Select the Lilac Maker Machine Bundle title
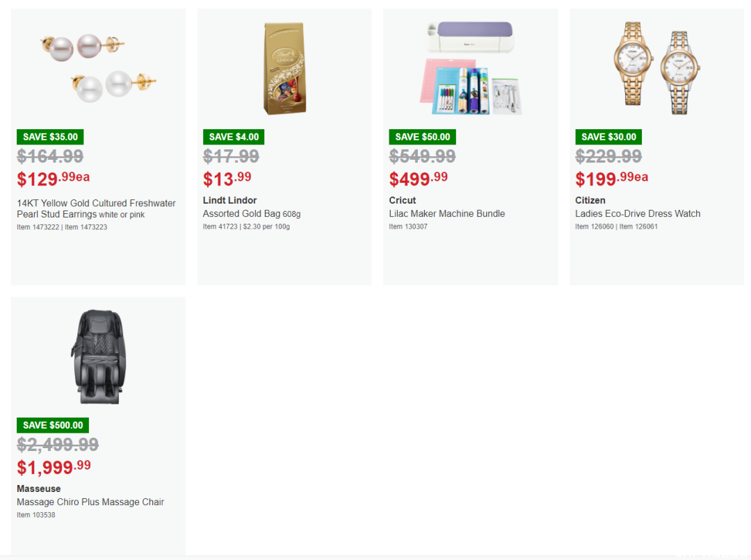Viewport: 751px width, 560px height. 447,213
